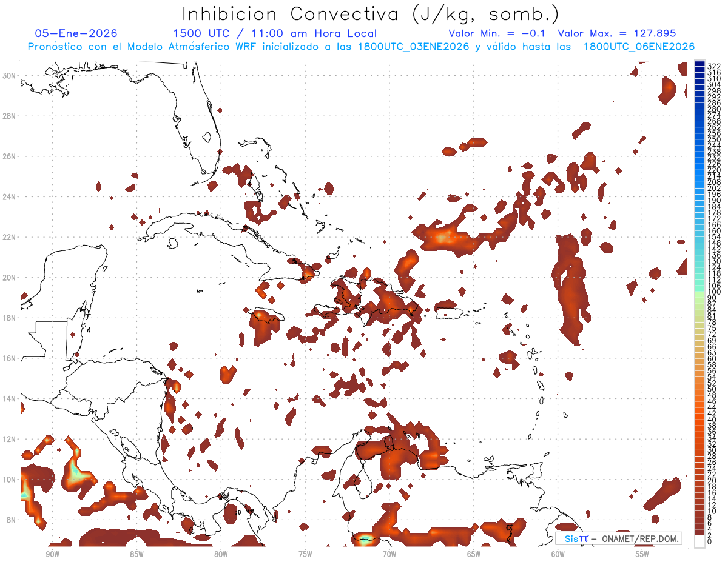Click the 55W longitude axis label
The width and height of the screenshot is (728, 562).
pos(642,554)
